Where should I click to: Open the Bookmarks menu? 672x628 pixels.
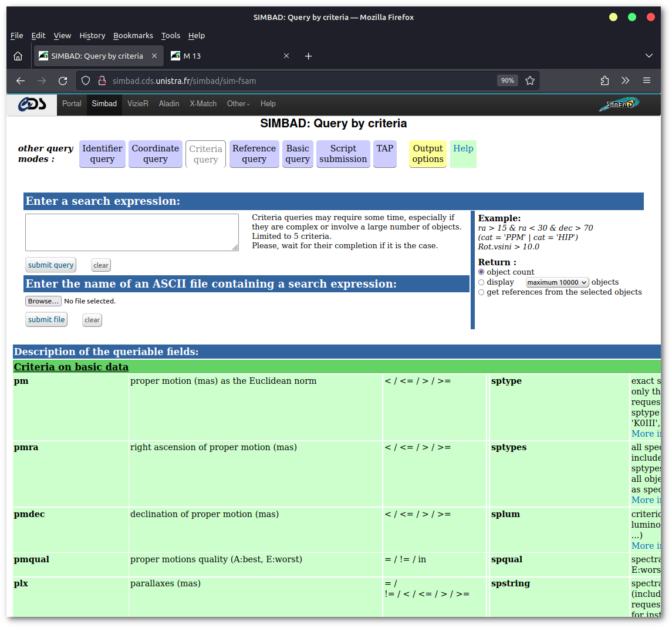[x=133, y=36]
